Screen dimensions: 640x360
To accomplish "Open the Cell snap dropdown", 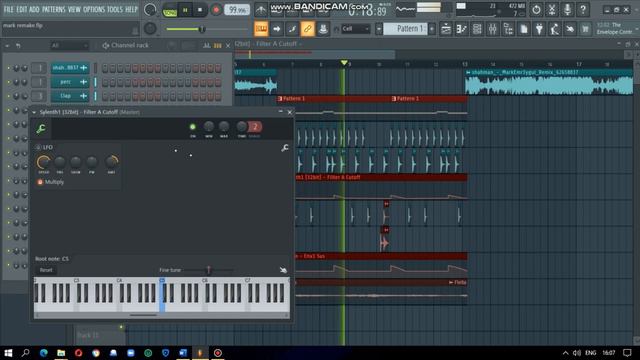I will [356, 29].
